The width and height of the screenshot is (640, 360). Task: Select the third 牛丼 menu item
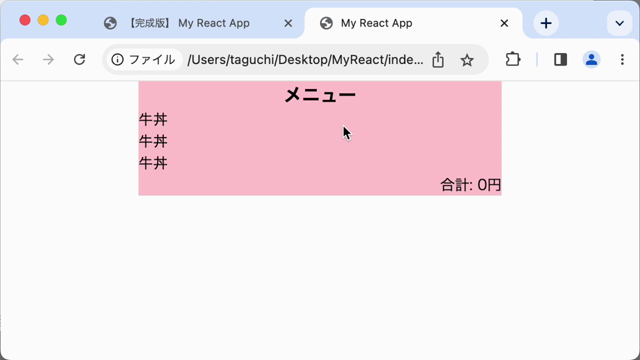[153, 163]
